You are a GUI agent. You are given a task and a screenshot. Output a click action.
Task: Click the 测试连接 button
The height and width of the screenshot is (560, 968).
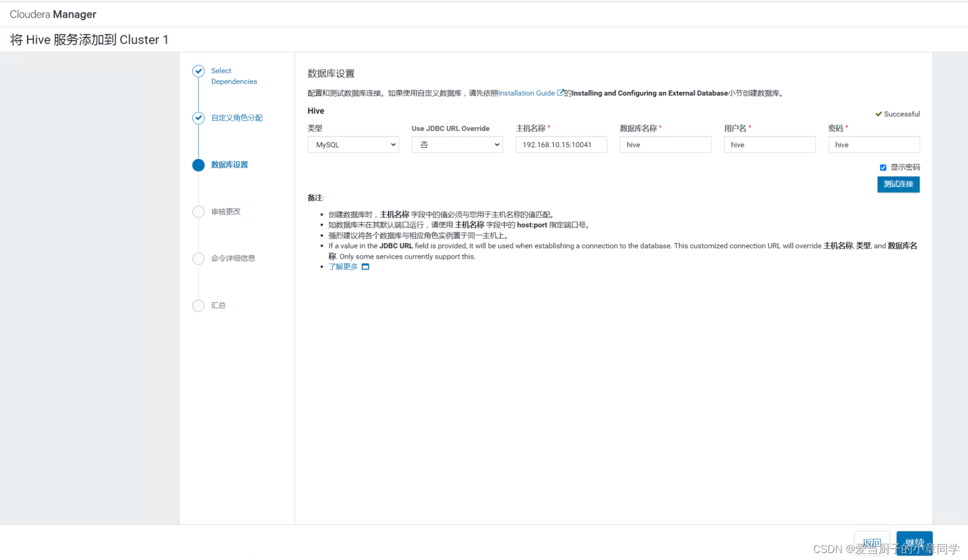click(x=898, y=184)
